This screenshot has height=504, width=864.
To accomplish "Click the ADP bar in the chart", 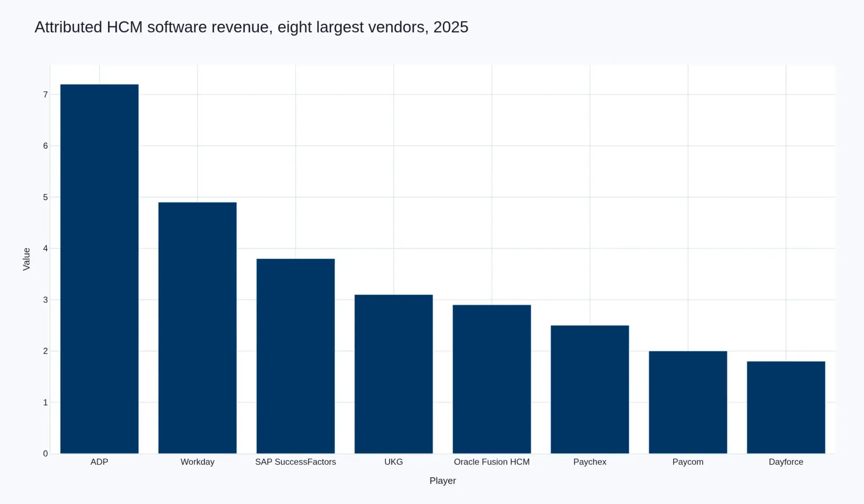I will click(x=99, y=269).
